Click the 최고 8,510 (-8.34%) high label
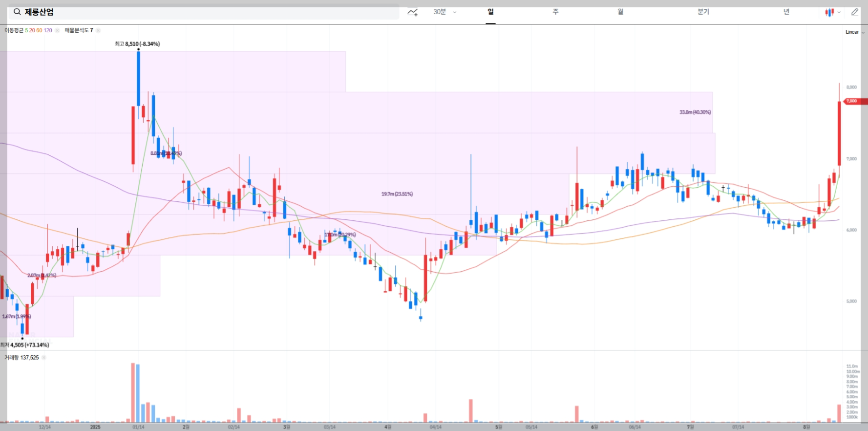The width and height of the screenshot is (868, 431). (137, 44)
